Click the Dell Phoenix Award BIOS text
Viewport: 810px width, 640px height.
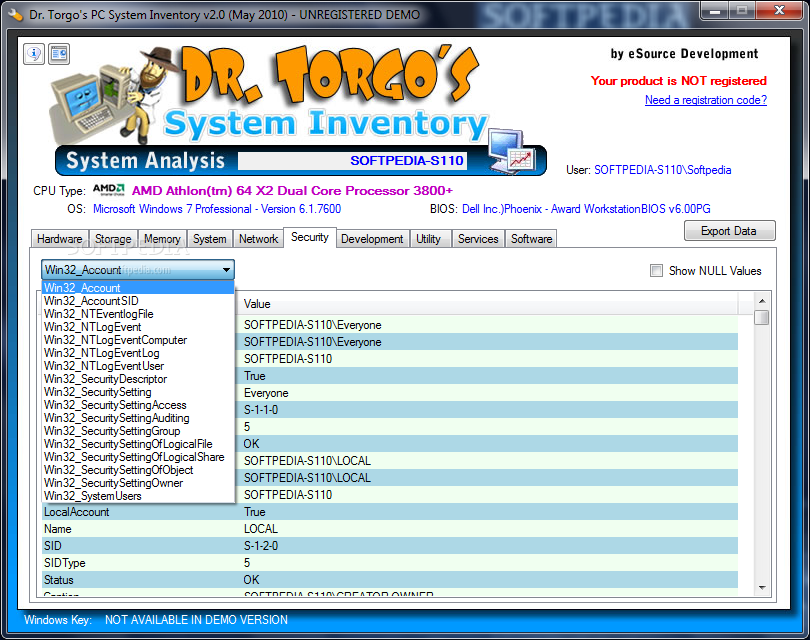click(x=586, y=209)
